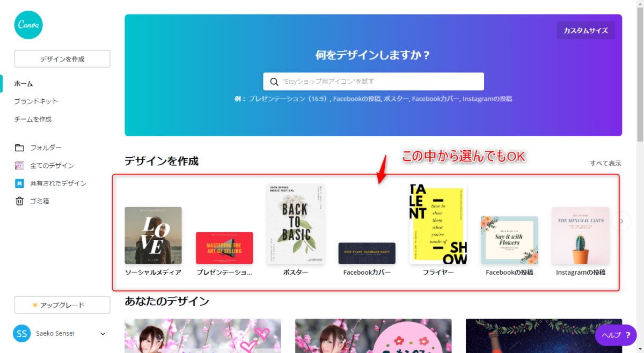
Task: Select the MINIMAL LISTS Instagram thumbnail
Action: coord(581,236)
